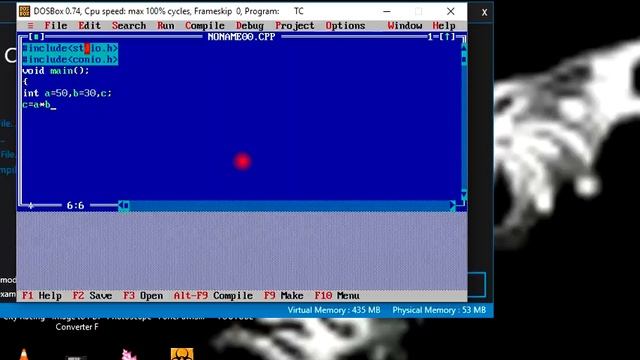640x360 pixels.
Task: Click the horizontal scrollbar thumb
Action: click(x=127, y=205)
